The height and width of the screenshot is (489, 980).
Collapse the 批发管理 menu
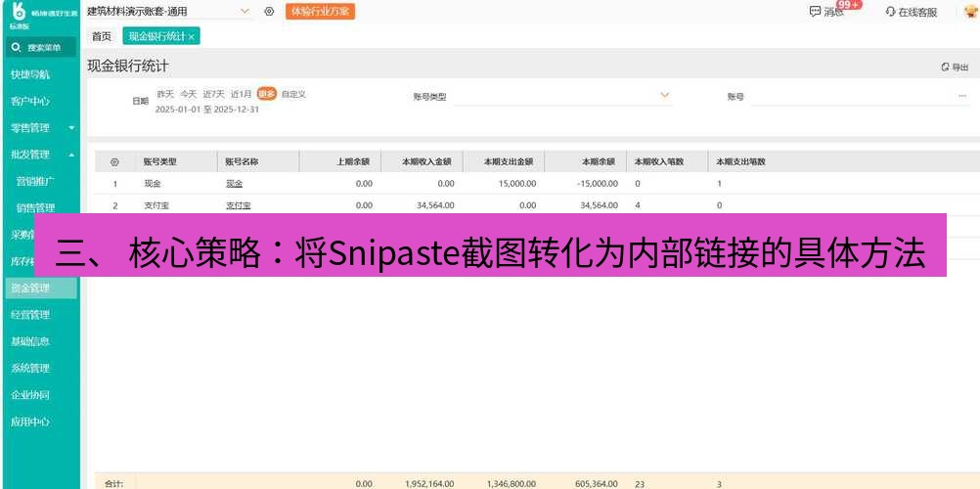click(x=41, y=155)
